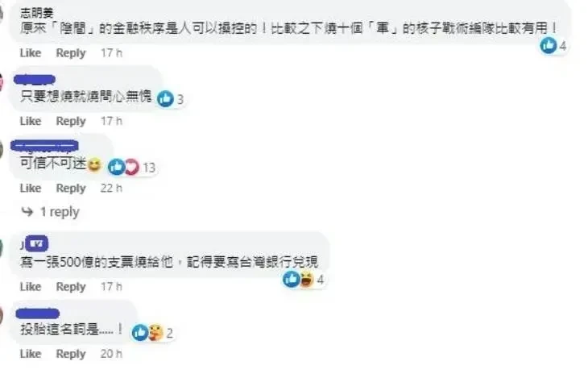Click thumbs-up reaction icon showing 3

(165, 98)
